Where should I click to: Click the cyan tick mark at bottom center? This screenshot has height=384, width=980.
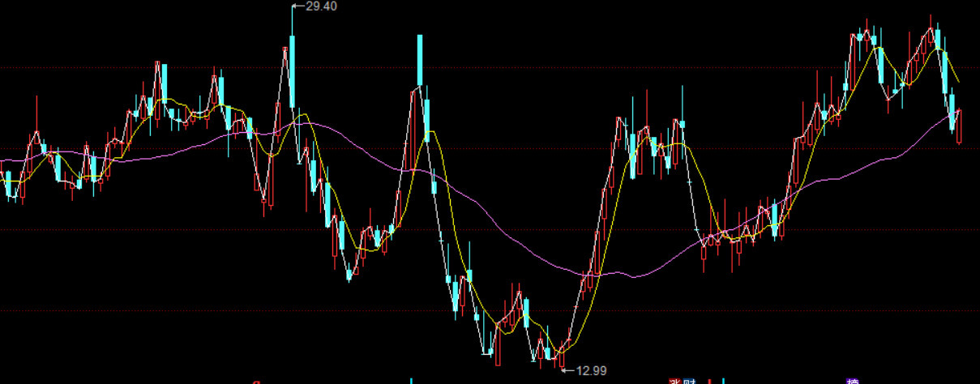(x=411, y=380)
